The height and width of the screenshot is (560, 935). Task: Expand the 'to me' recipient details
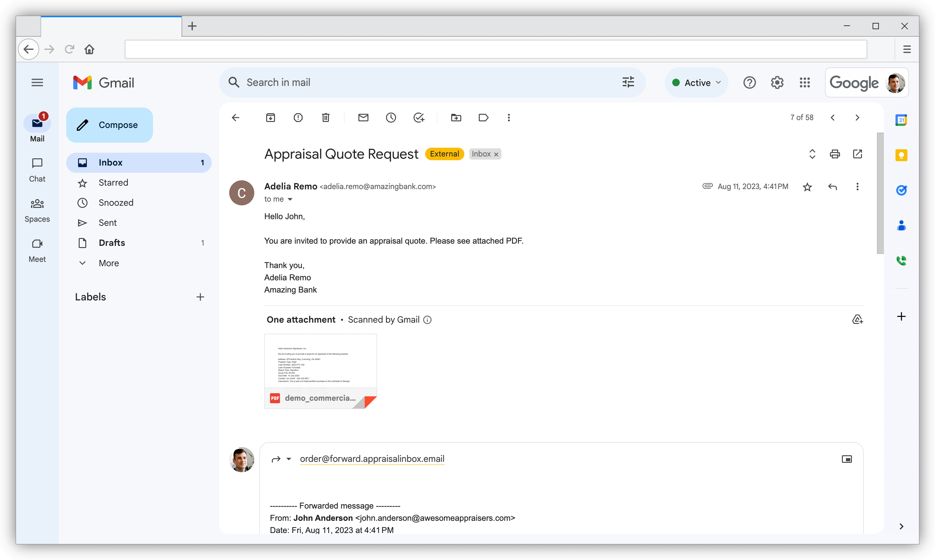pyautogui.click(x=290, y=199)
